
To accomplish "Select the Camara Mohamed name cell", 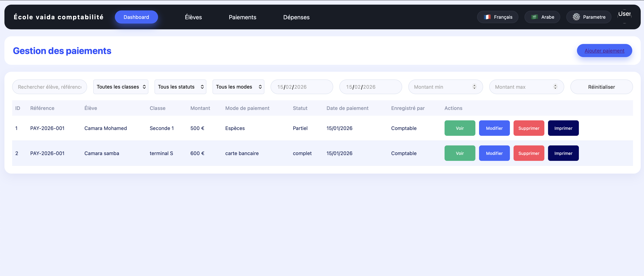I will click(105, 128).
